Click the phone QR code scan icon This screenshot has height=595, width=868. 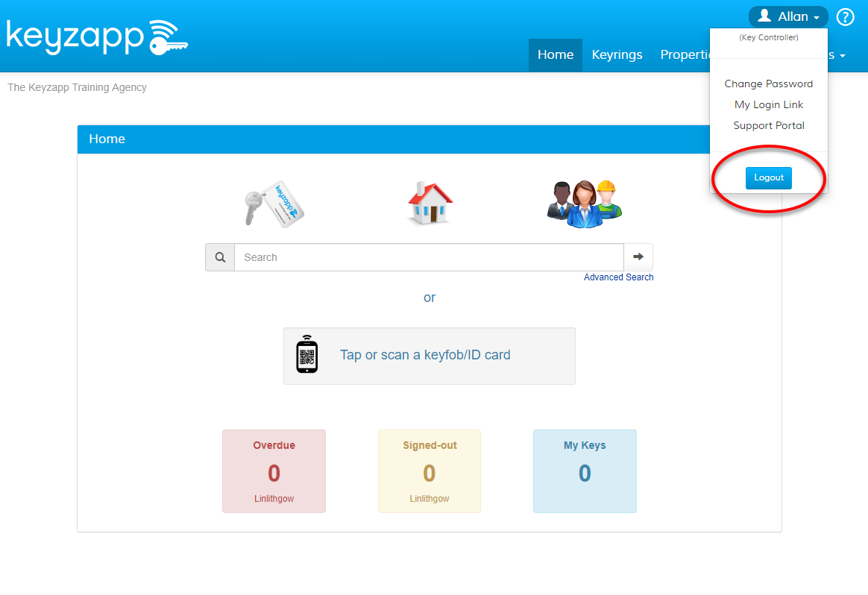(306, 354)
